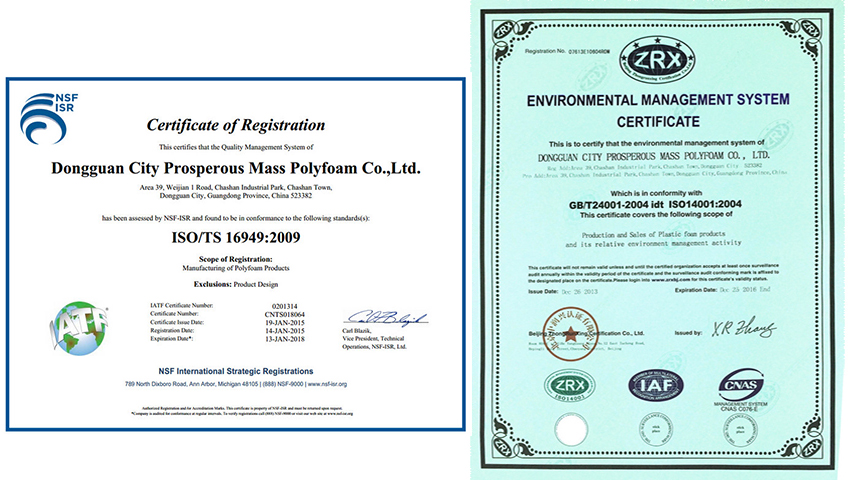Click the 'Expiration Date*:' label

click(172, 338)
